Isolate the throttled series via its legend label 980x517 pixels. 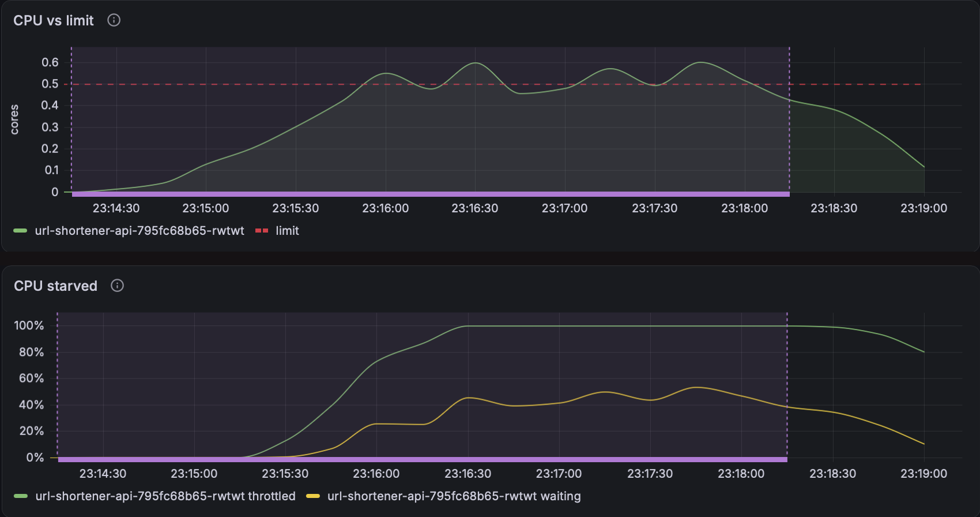click(165, 496)
